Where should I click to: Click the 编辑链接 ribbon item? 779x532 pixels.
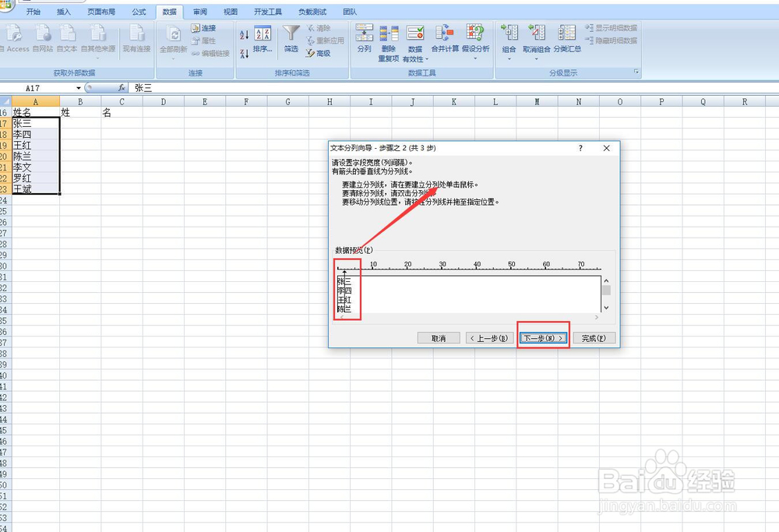point(210,53)
